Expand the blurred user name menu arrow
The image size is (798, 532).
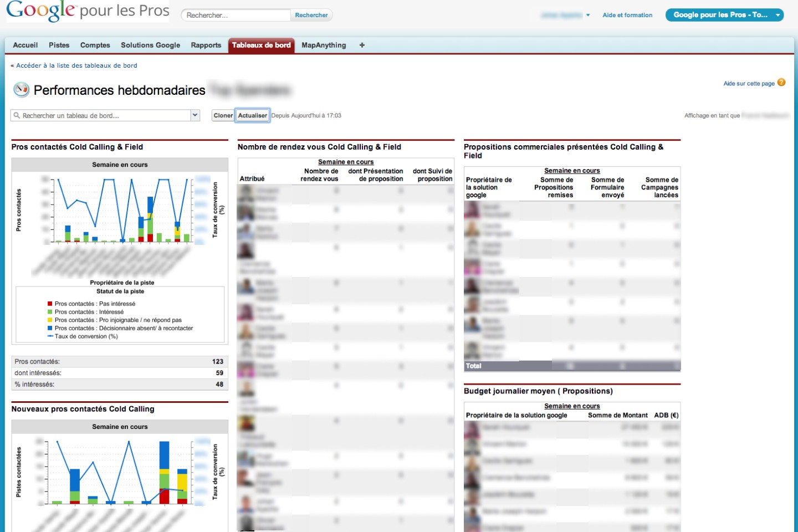coord(588,16)
